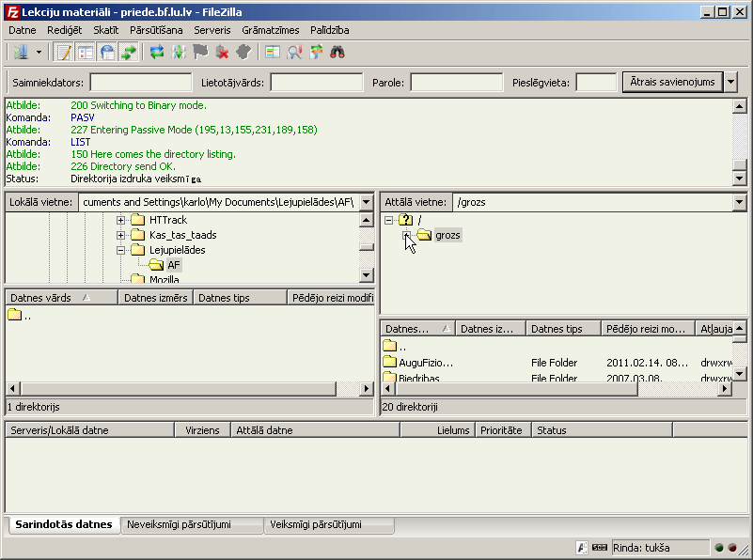The image size is (753, 560).
Task: Toggle message log display
Action: pos(63,52)
